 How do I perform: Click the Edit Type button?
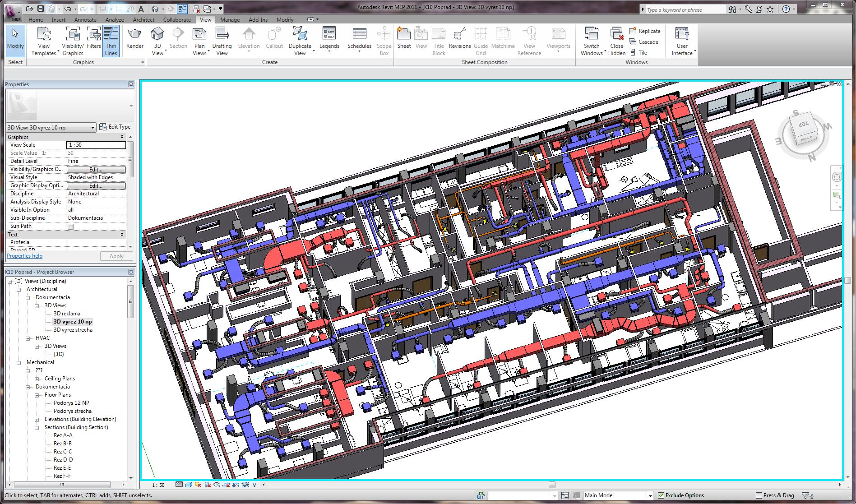click(x=115, y=127)
